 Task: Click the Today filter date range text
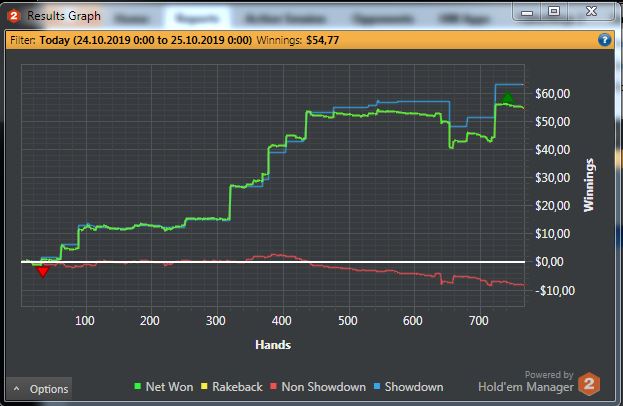point(145,40)
